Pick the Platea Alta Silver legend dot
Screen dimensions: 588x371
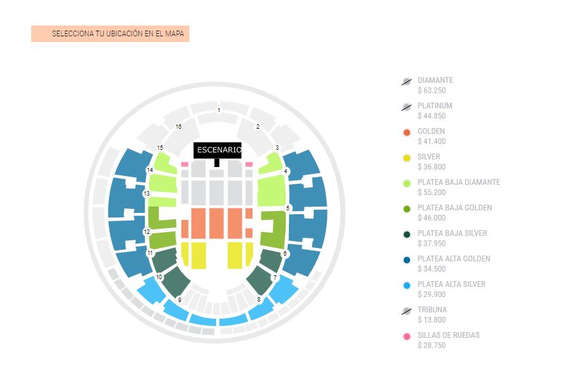pyautogui.click(x=406, y=286)
